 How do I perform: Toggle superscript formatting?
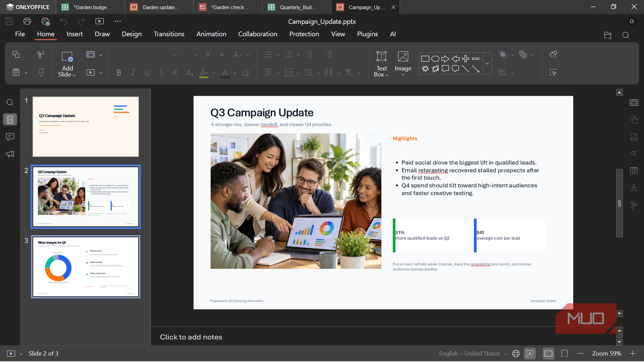click(x=175, y=72)
